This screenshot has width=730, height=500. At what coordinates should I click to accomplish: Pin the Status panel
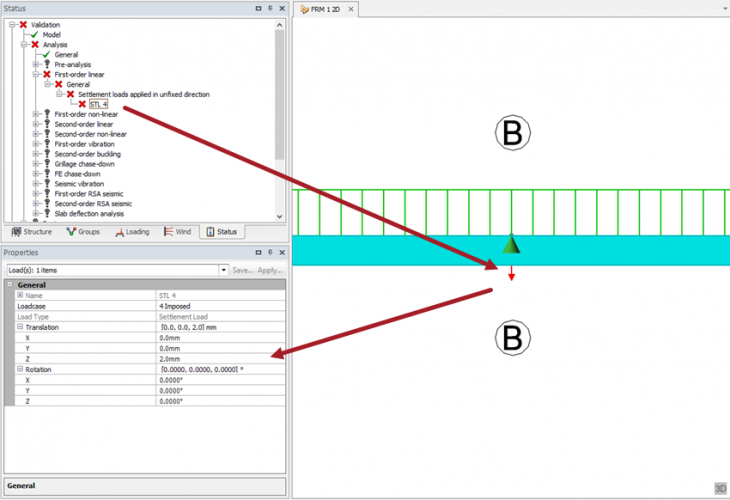(270, 8)
